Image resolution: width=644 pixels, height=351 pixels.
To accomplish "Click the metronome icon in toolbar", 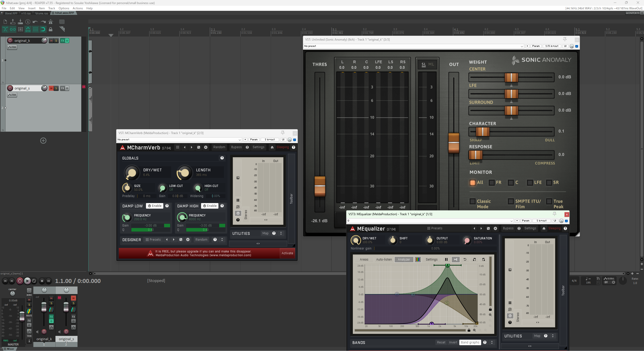I will click(51, 22).
